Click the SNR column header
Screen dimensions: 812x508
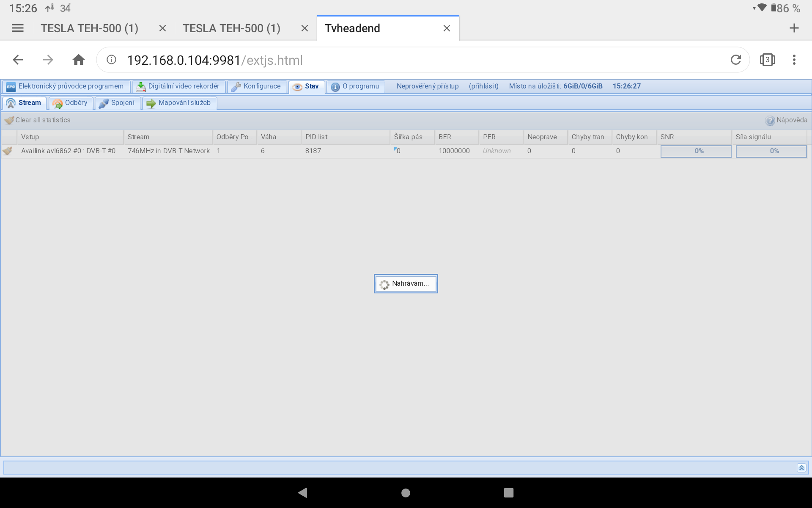pos(694,137)
